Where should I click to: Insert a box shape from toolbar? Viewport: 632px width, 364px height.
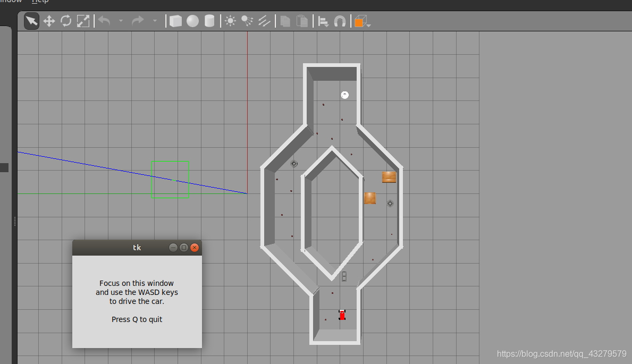pyautogui.click(x=176, y=21)
